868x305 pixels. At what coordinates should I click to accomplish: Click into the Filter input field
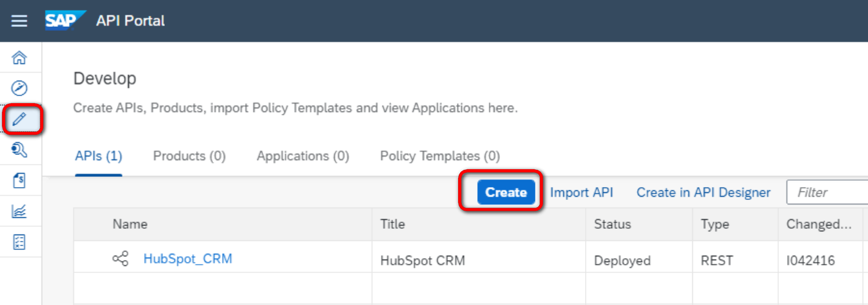[828, 192]
